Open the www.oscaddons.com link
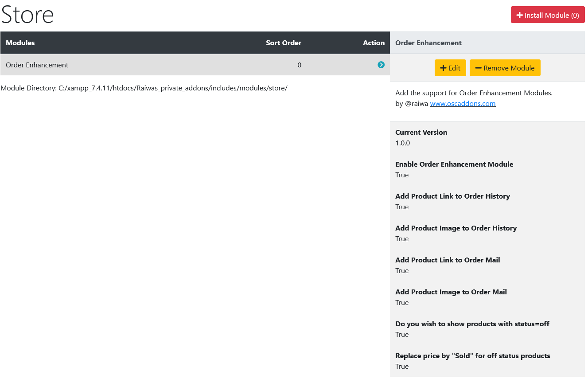The image size is (588, 379). click(x=463, y=104)
